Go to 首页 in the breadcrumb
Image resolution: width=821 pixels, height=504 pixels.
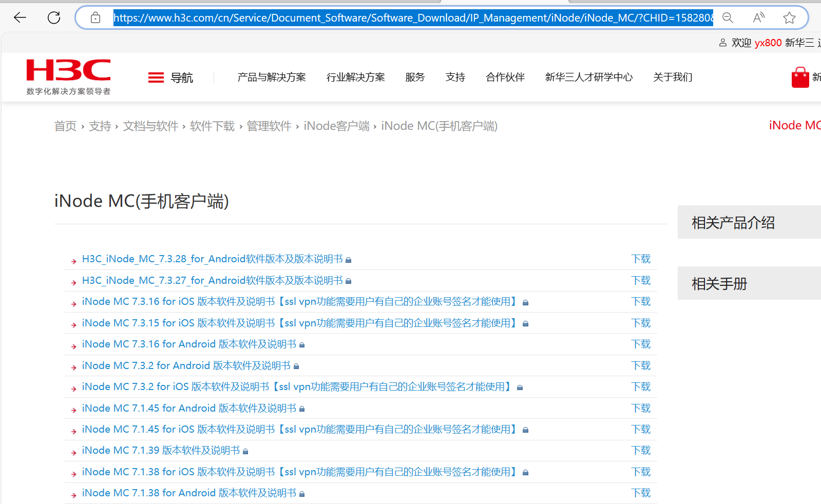coord(65,126)
